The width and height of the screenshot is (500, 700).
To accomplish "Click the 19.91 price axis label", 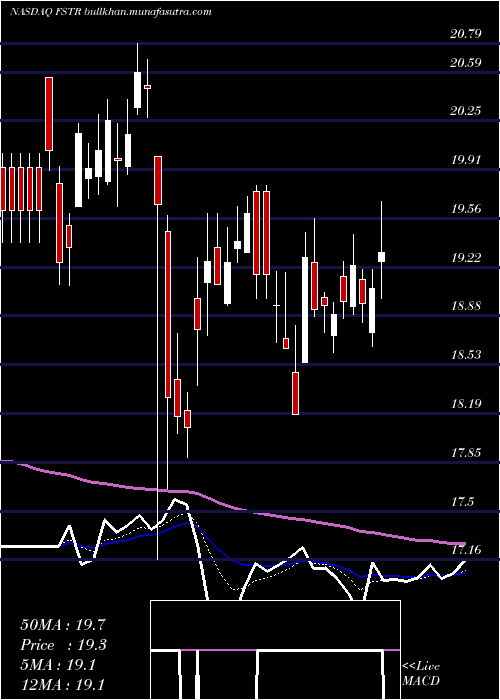I will [466, 160].
